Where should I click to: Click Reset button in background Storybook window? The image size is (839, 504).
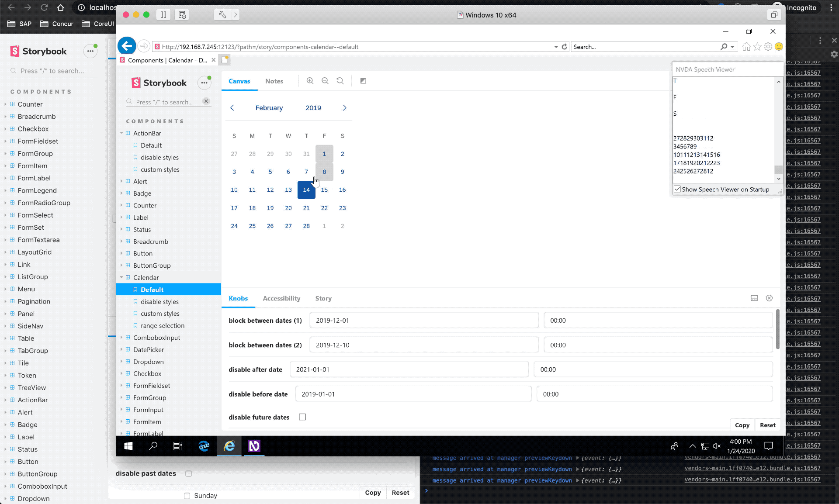click(400, 493)
